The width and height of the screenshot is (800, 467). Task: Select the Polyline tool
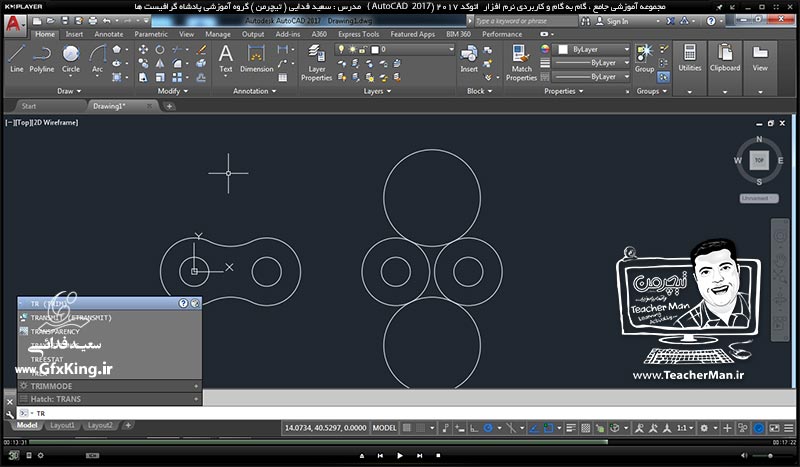[x=42, y=58]
